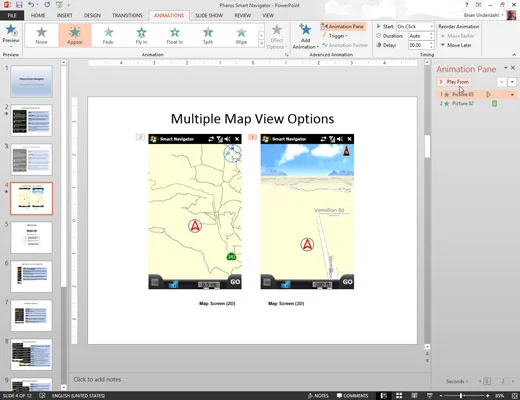Switch to Normal view in status bar

(384, 395)
